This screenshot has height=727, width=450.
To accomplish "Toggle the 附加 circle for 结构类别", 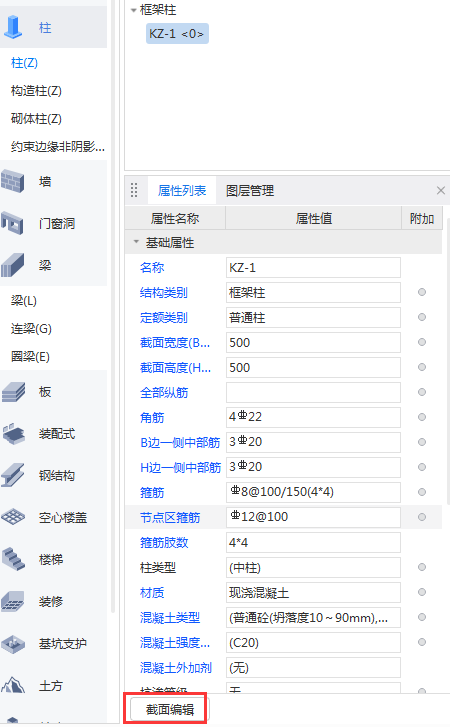I will 422,292.
